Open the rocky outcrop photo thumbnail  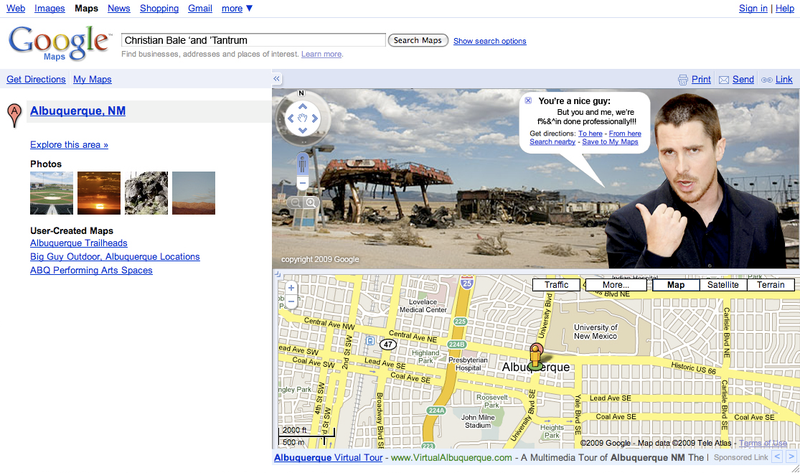click(x=146, y=193)
